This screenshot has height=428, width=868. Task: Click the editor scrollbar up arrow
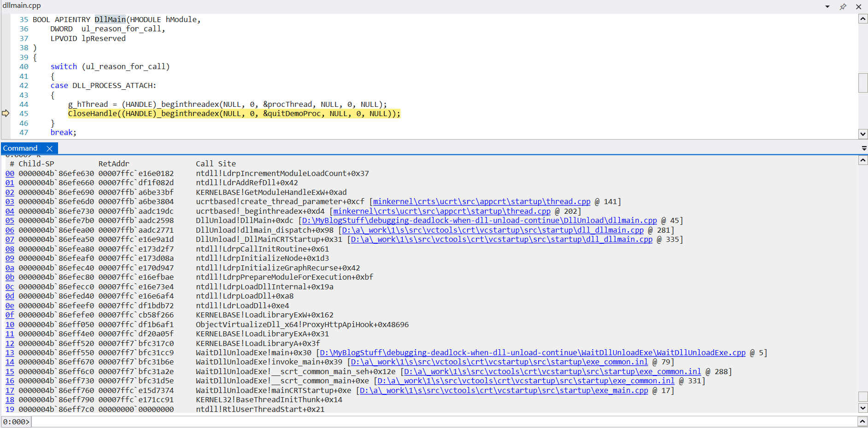tap(863, 19)
